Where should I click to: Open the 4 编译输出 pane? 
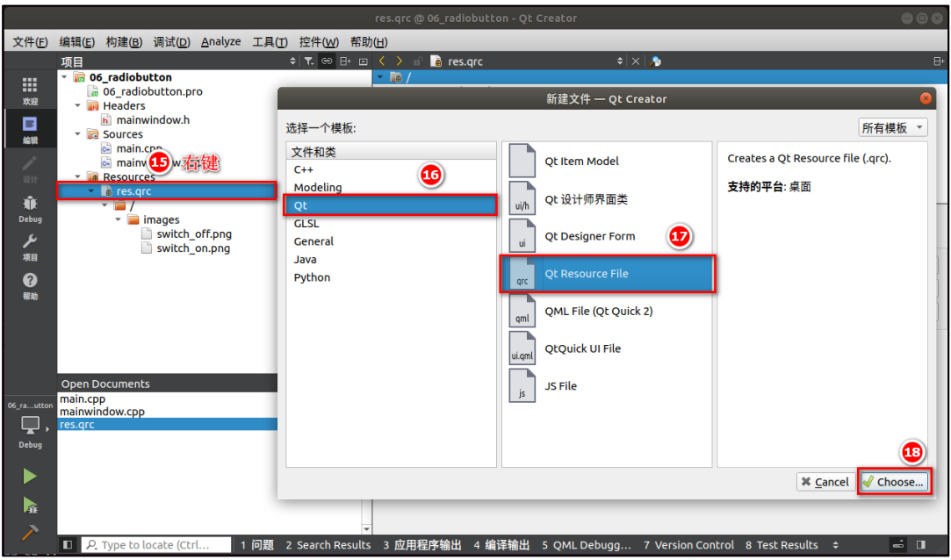(x=501, y=545)
